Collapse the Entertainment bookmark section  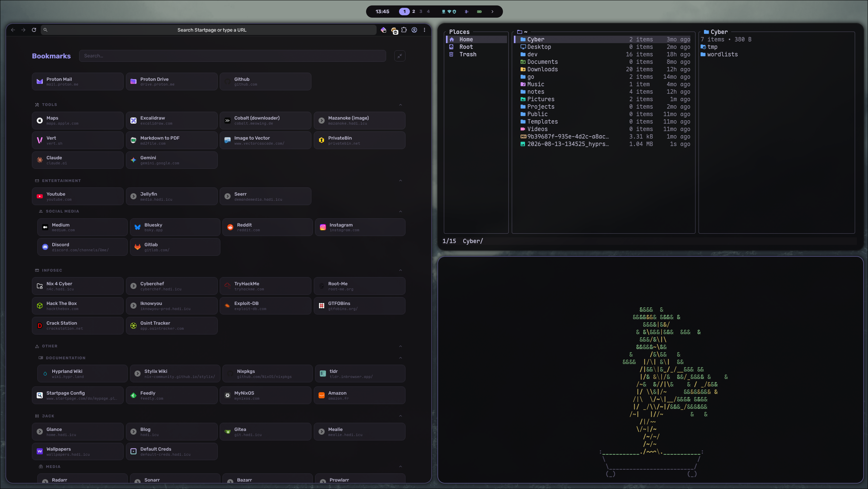point(401,181)
